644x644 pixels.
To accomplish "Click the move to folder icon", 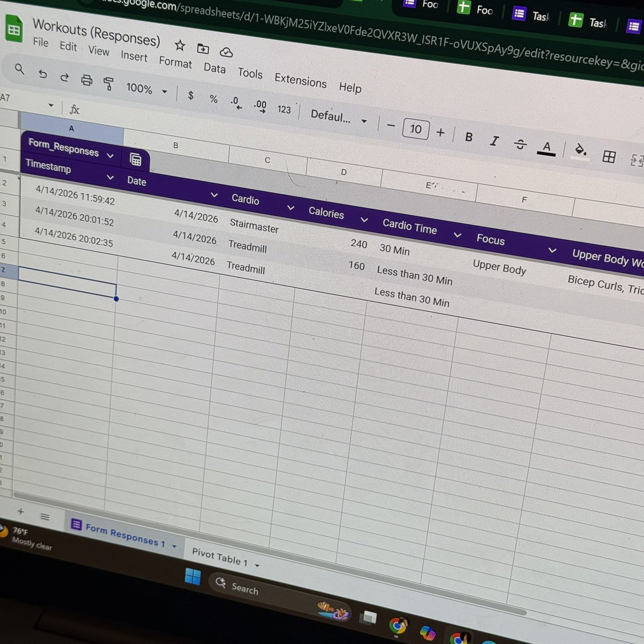I will point(203,49).
